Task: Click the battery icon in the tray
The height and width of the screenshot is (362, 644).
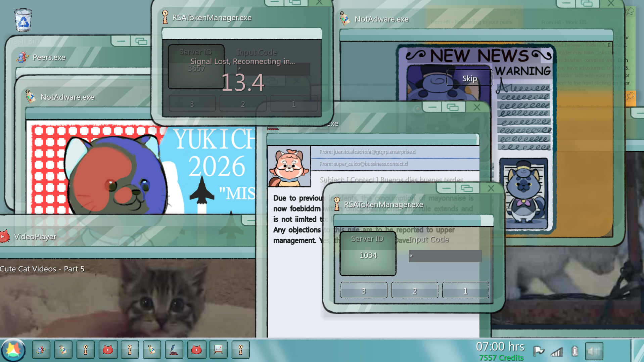Action: tap(574, 351)
